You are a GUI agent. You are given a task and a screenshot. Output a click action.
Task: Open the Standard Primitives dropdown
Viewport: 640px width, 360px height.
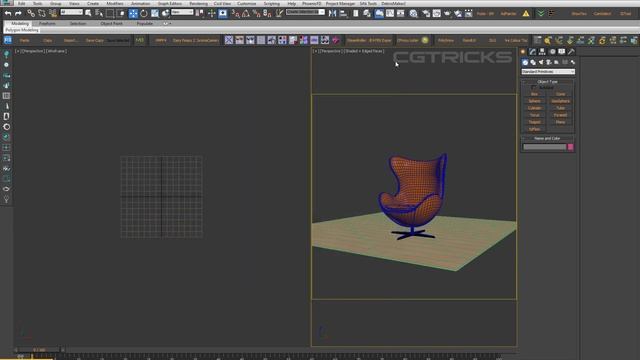click(548, 72)
